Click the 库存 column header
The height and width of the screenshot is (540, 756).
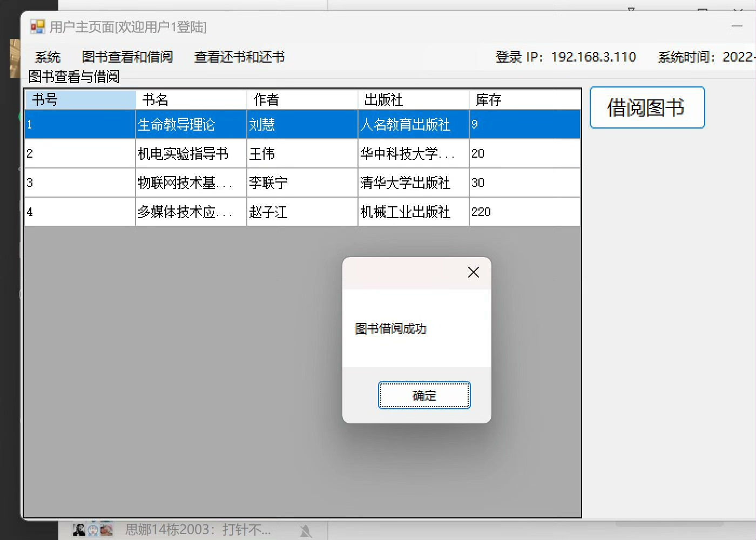pyautogui.click(x=525, y=99)
